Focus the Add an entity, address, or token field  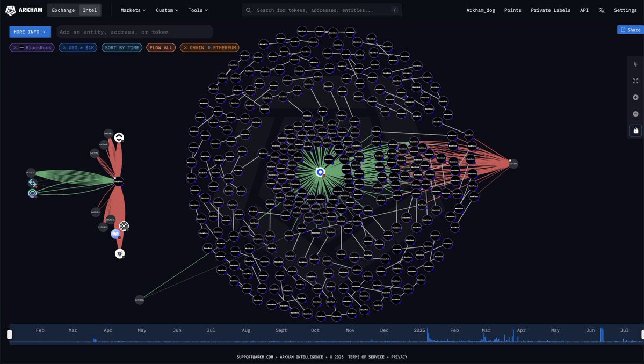[x=134, y=32]
